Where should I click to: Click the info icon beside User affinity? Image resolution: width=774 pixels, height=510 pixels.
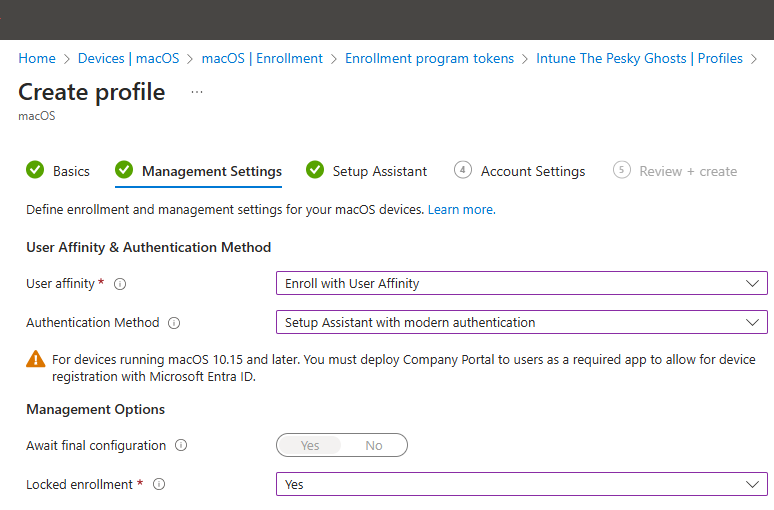click(120, 284)
